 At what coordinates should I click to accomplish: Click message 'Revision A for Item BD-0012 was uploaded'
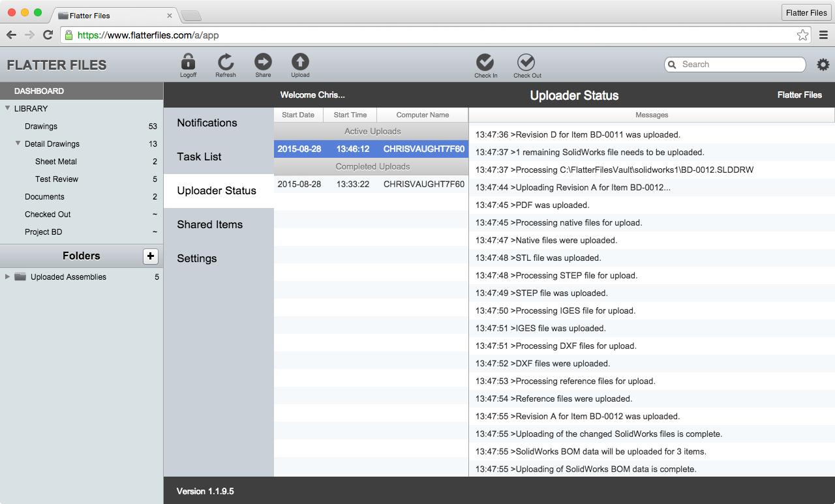[652, 416]
